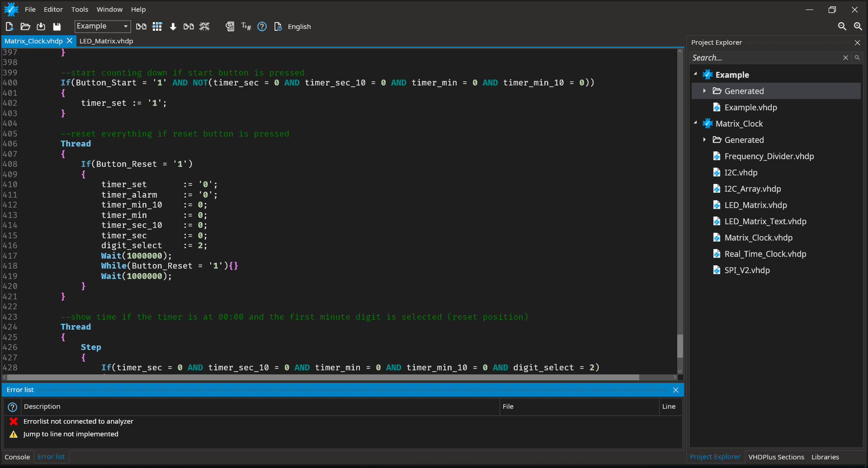The image size is (868, 468).
Task: Click the Project Explorer search field
Action: (x=765, y=58)
